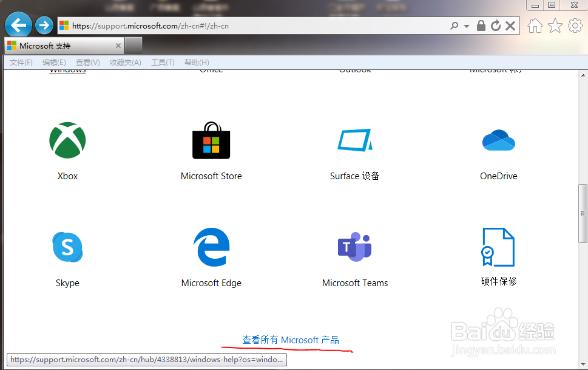This screenshot has width=588, height=370.
Task: Open the Surface 设备 text link
Action: click(x=355, y=176)
